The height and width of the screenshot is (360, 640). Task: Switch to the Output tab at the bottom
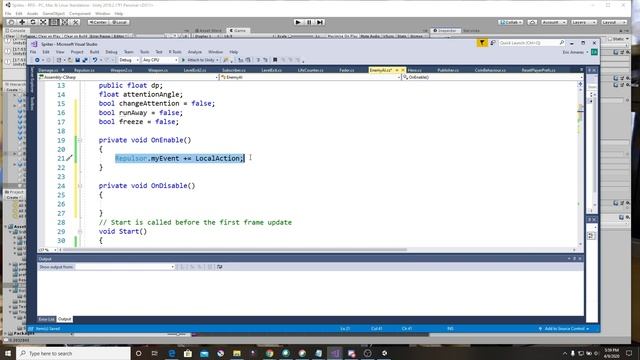click(64, 319)
